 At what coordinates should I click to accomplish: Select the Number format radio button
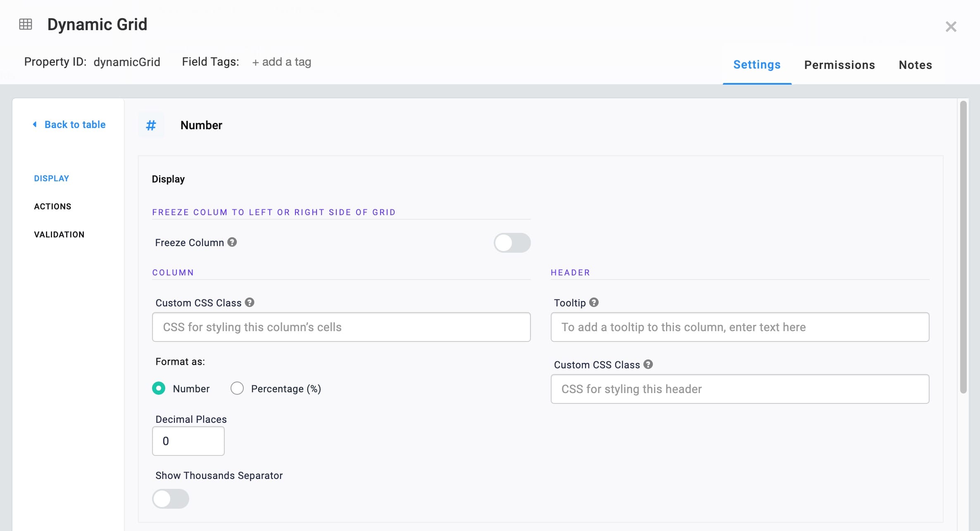coord(159,388)
